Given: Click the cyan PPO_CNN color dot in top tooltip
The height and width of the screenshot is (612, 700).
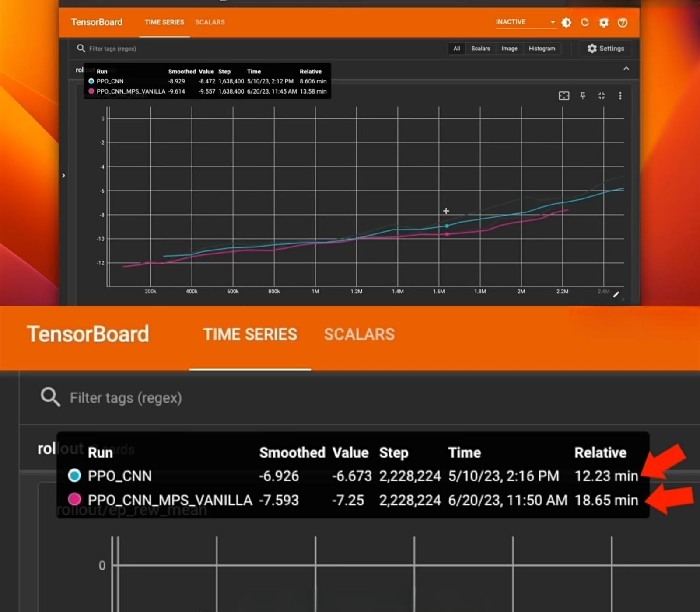Looking at the screenshot, I should tap(91, 81).
